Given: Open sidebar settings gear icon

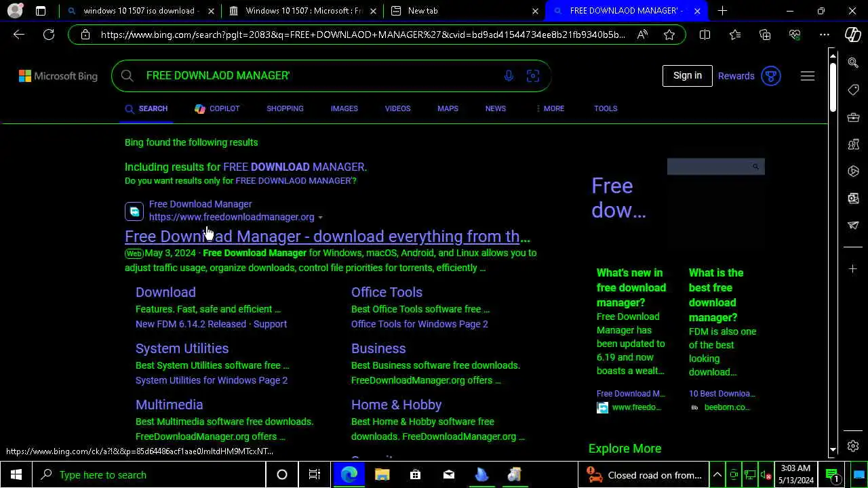Looking at the screenshot, I should click(853, 446).
